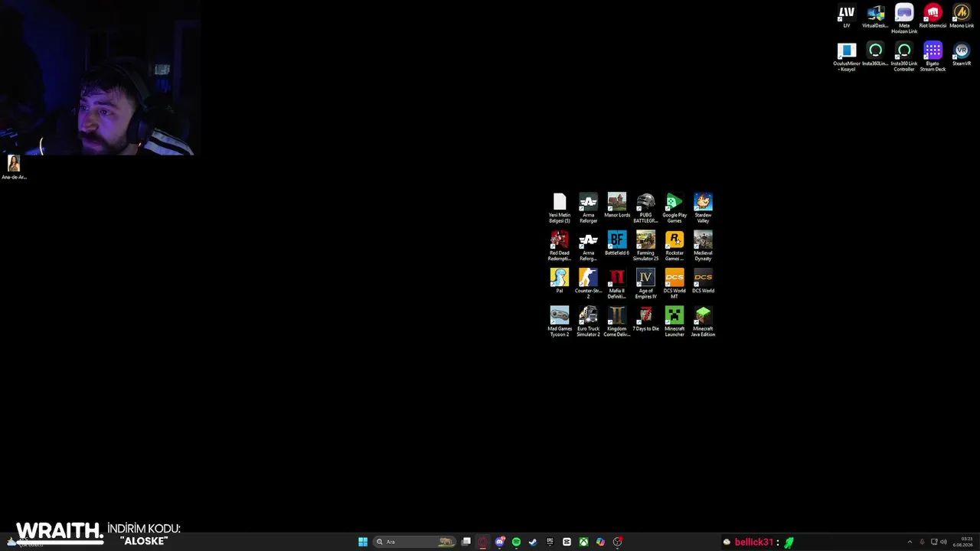Launch the VirtualDesktop shortcut
This screenshot has width=980, height=551.
[875, 16]
